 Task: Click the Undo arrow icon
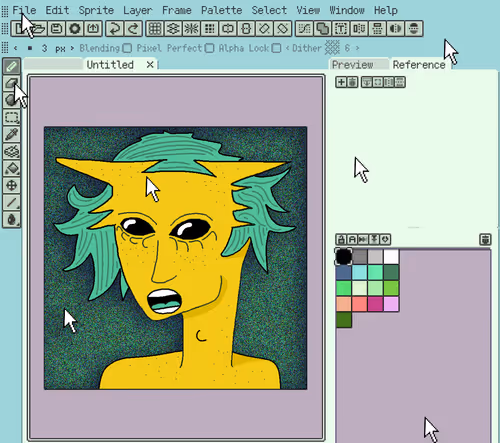pos(115,28)
